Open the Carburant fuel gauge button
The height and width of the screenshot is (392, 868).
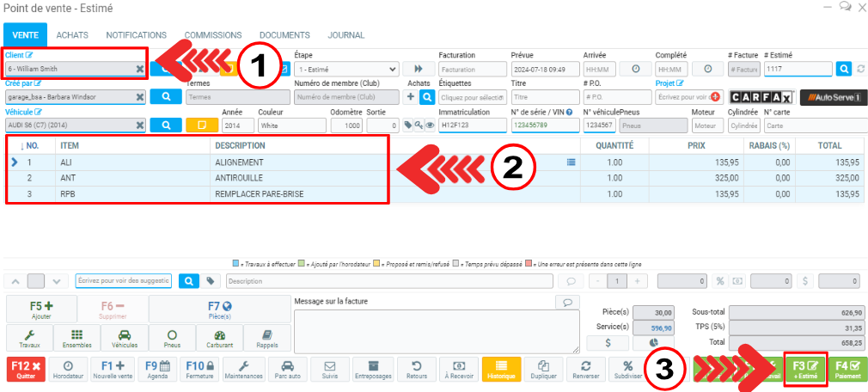[x=220, y=337]
